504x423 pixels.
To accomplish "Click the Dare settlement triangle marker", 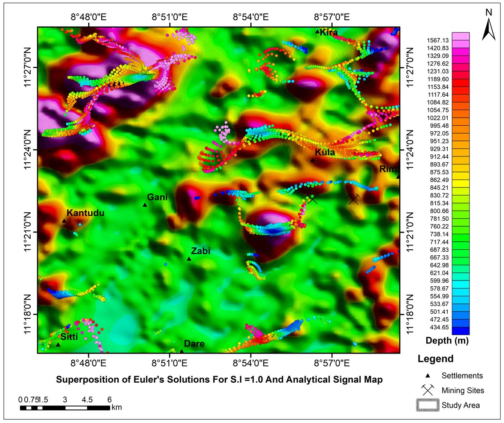I will click(181, 351).
